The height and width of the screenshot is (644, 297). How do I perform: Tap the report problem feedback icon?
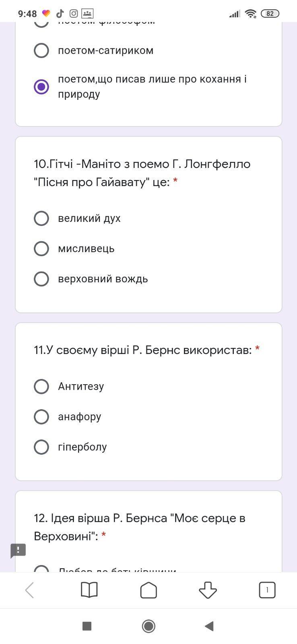click(x=18, y=551)
